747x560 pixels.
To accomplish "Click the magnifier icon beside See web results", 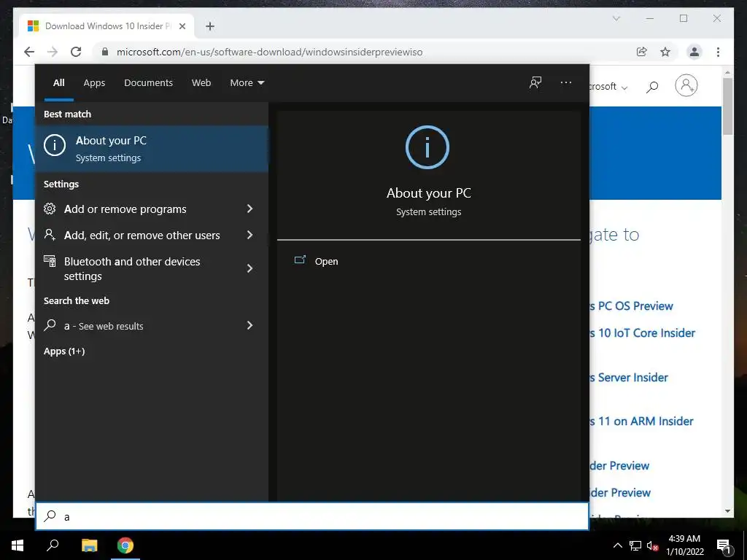I will (50, 325).
